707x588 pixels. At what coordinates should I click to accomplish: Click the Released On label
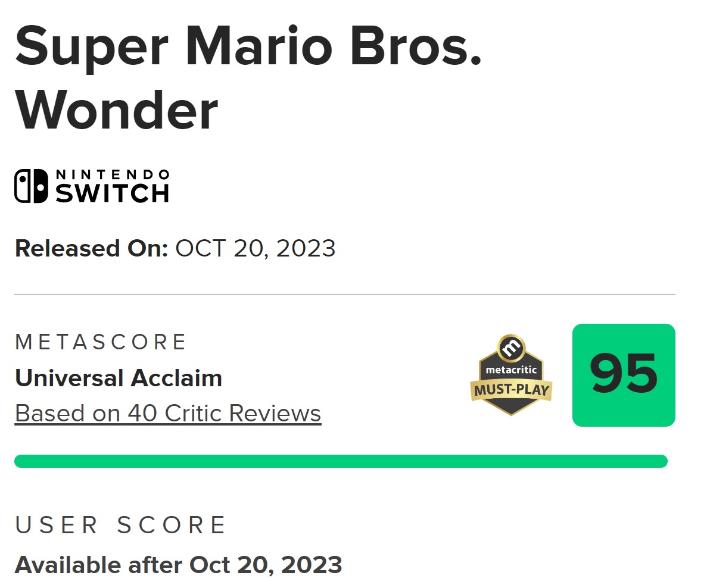point(92,248)
